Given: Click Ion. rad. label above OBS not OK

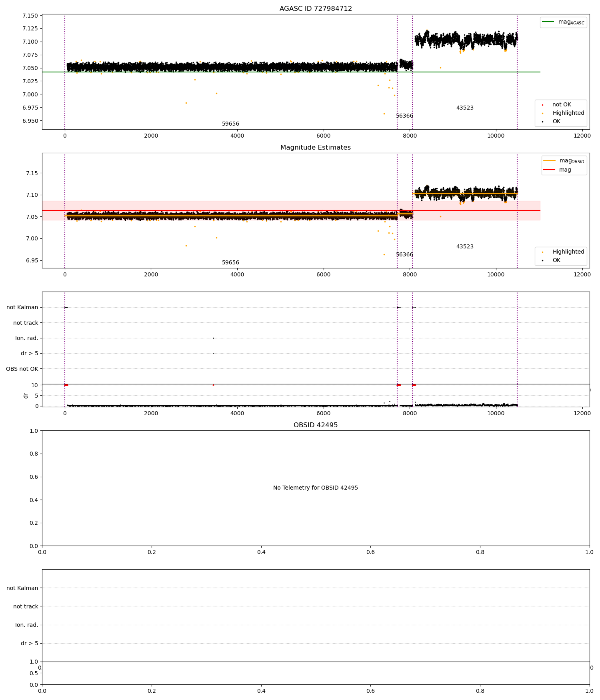Looking at the screenshot, I should tap(27, 338).
